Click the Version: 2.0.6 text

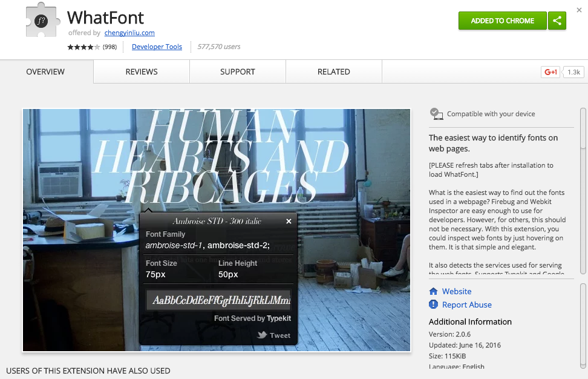(449, 334)
